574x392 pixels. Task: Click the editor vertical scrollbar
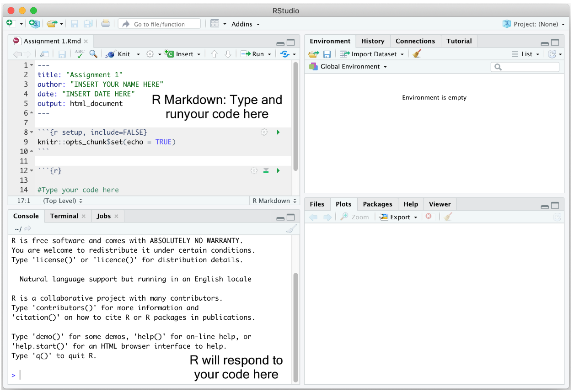point(296,116)
